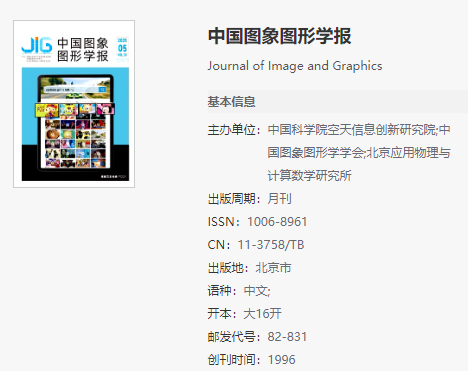Click the ISSN number 1006-8961
Viewport: 468px width, 371px height.
(277, 222)
